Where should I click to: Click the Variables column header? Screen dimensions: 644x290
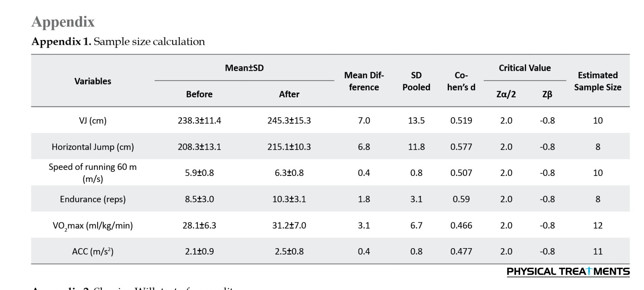click(x=93, y=81)
